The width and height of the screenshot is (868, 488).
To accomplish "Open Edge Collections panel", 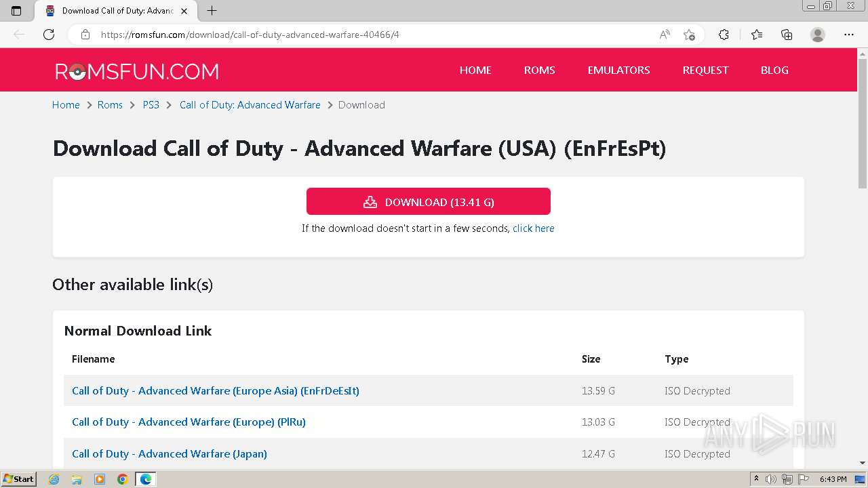I will [787, 35].
